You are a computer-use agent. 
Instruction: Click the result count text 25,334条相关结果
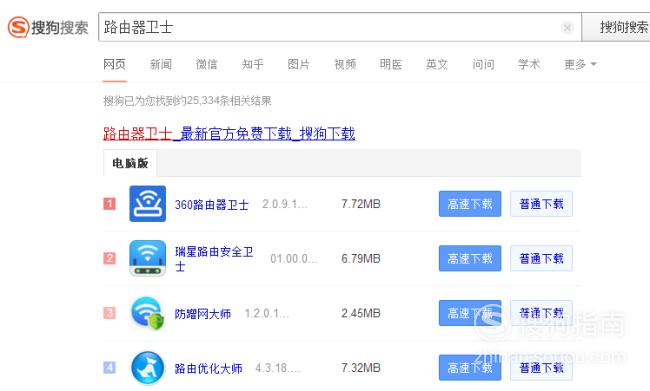point(229,101)
